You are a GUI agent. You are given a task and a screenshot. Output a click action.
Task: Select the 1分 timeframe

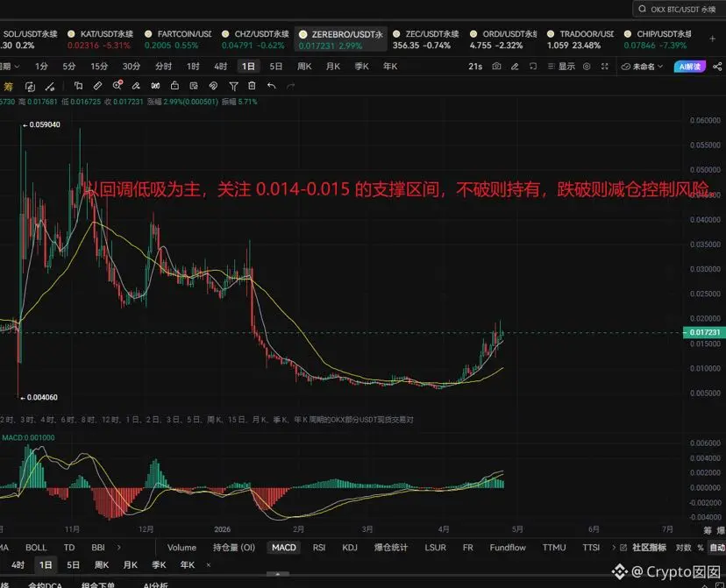click(x=42, y=66)
